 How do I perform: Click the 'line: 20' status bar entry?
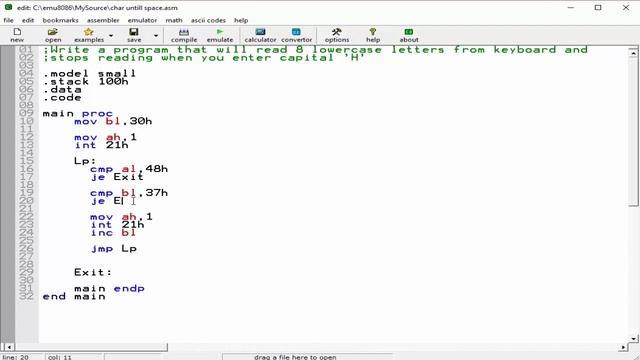click(x=16, y=357)
